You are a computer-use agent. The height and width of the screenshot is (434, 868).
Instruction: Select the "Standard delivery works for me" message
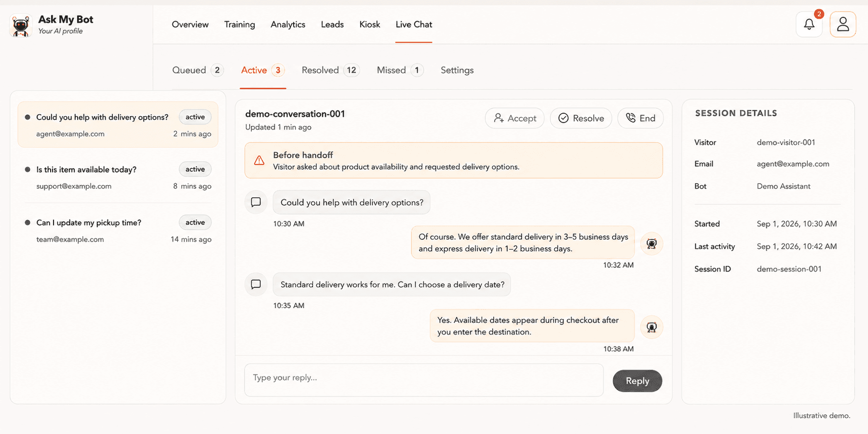392,285
